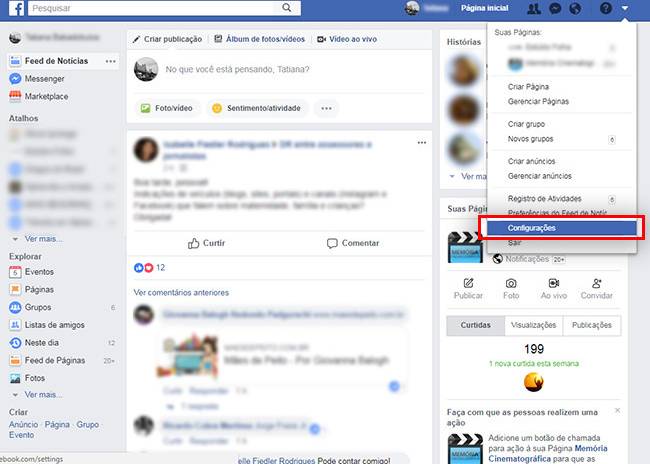Click Sair in dropdown menu
This screenshot has height=464, width=650.
(x=514, y=243)
